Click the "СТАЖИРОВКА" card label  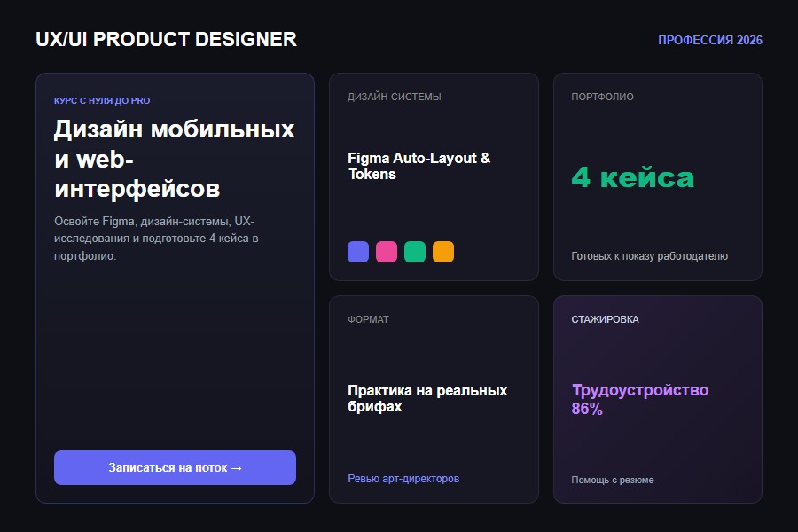coord(605,319)
